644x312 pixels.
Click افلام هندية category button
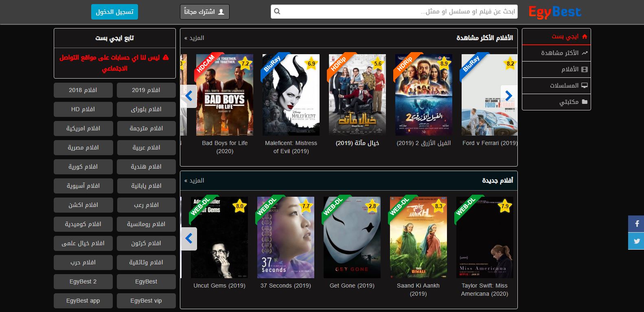pos(146,167)
